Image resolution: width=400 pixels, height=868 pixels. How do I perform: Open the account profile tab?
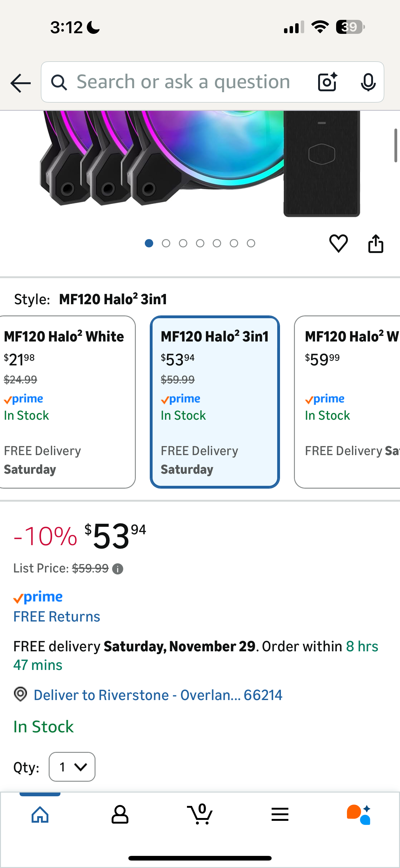coord(120,814)
